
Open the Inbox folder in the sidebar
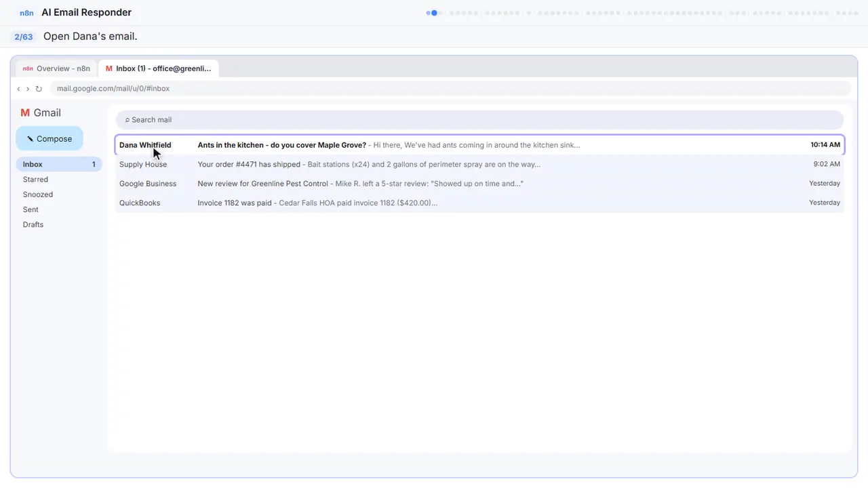[x=59, y=165]
